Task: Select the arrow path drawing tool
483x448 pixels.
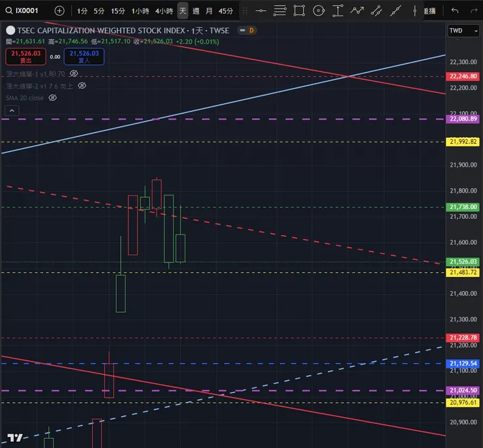Action: tap(357, 11)
